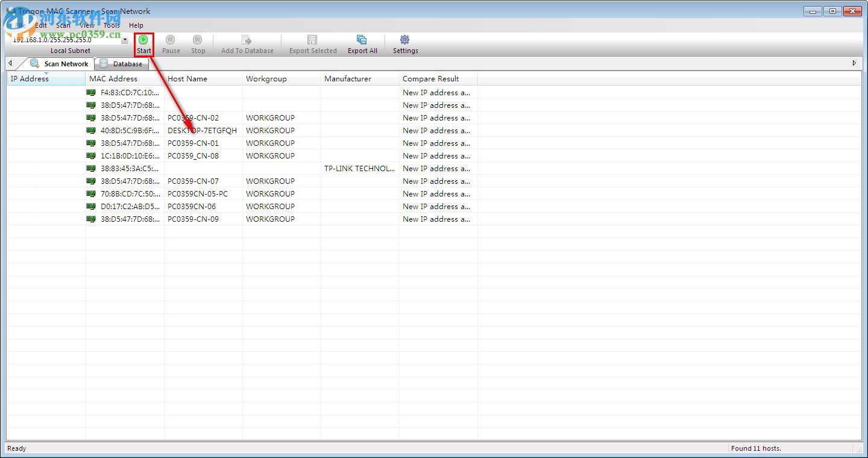Click the Add To Database toolbar button
The image size is (868, 458).
click(x=247, y=45)
